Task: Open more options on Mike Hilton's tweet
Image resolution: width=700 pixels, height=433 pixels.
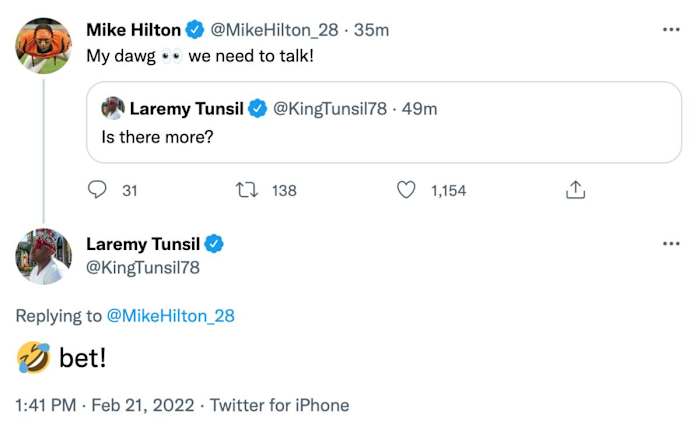Action: click(671, 30)
